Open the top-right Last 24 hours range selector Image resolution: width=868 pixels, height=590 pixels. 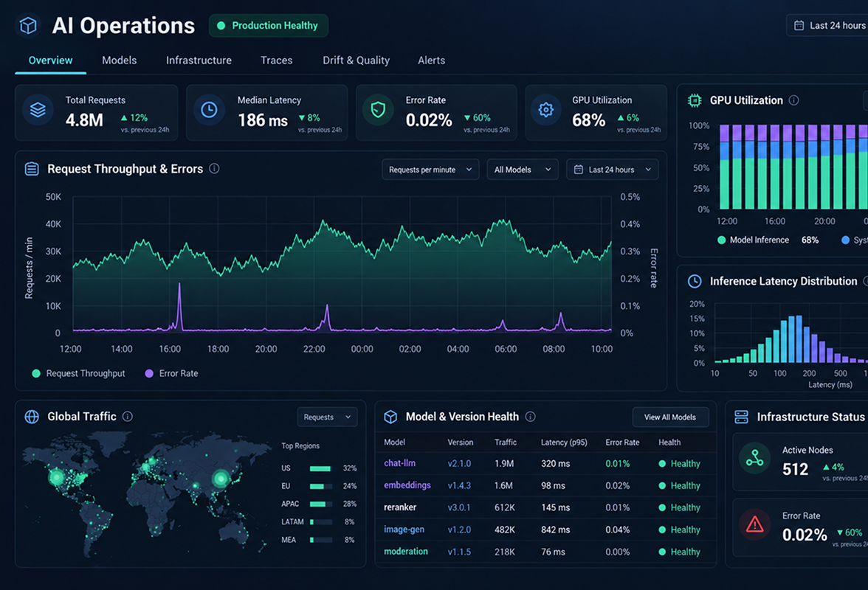pyautogui.click(x=827, y=25)
